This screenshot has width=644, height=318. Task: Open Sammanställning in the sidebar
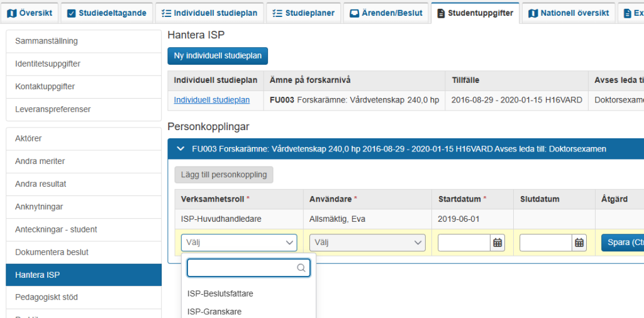[x=84, y=41]
